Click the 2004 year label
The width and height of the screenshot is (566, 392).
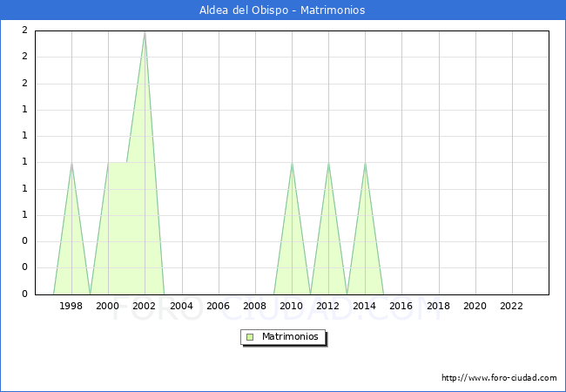181,306
